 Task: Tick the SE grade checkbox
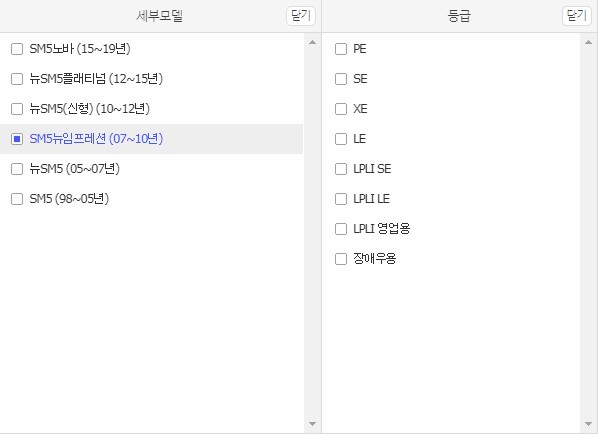click(341, 79)
